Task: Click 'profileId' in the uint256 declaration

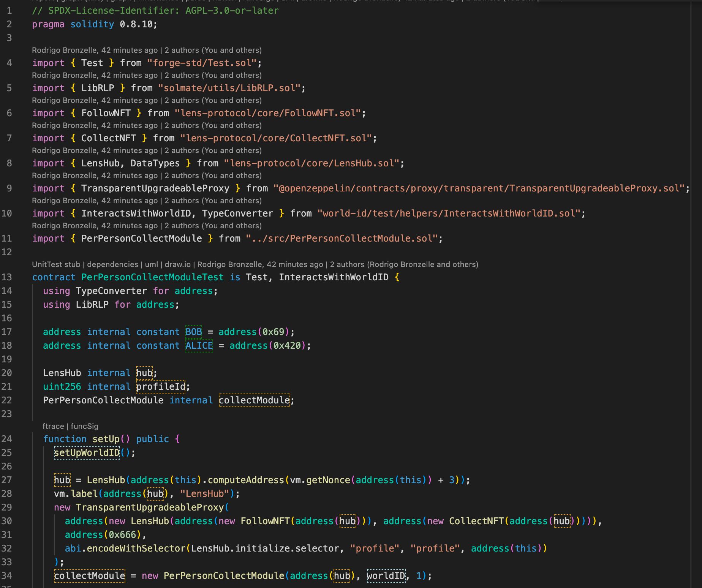Action: click(161, 387)
